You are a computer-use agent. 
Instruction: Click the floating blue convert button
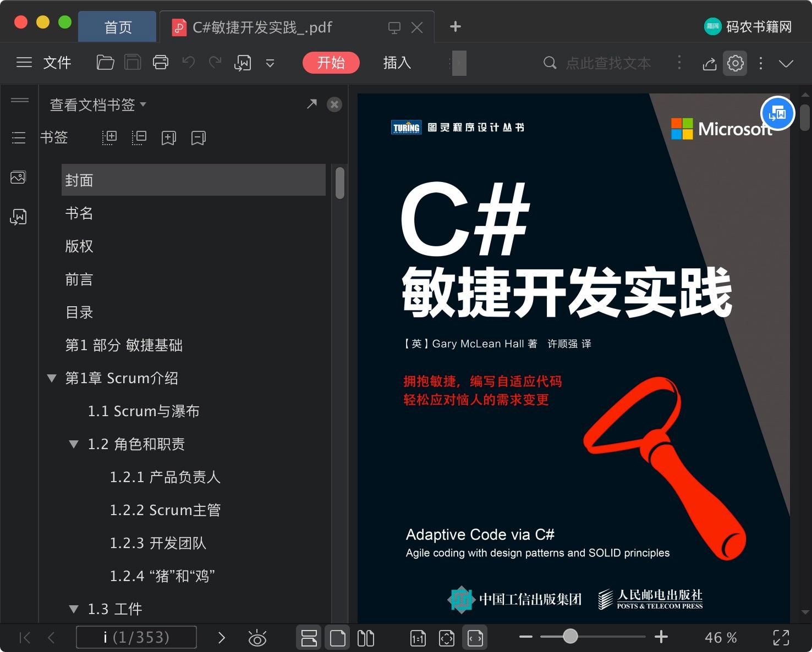coord(778,113)
